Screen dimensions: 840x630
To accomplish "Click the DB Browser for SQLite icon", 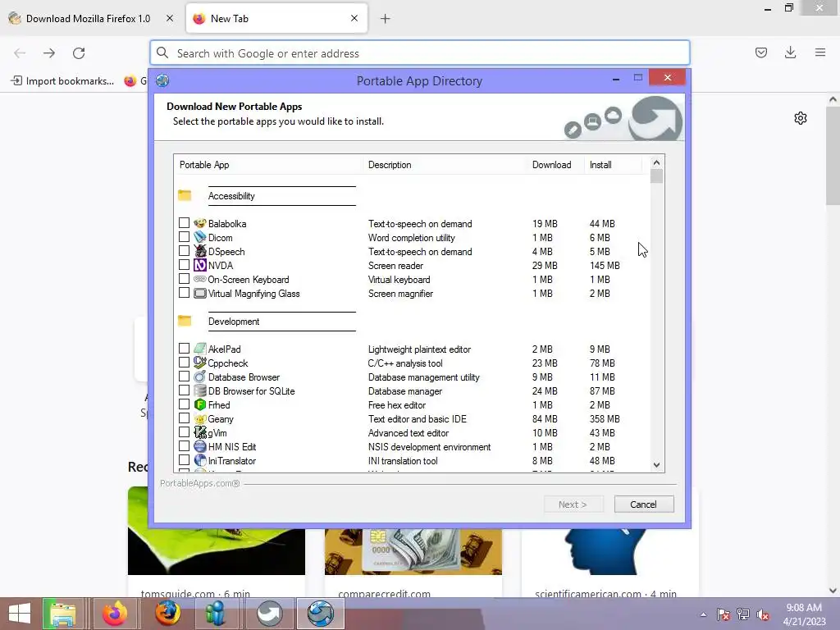I will pyautogui.click(x=200, y=390).
